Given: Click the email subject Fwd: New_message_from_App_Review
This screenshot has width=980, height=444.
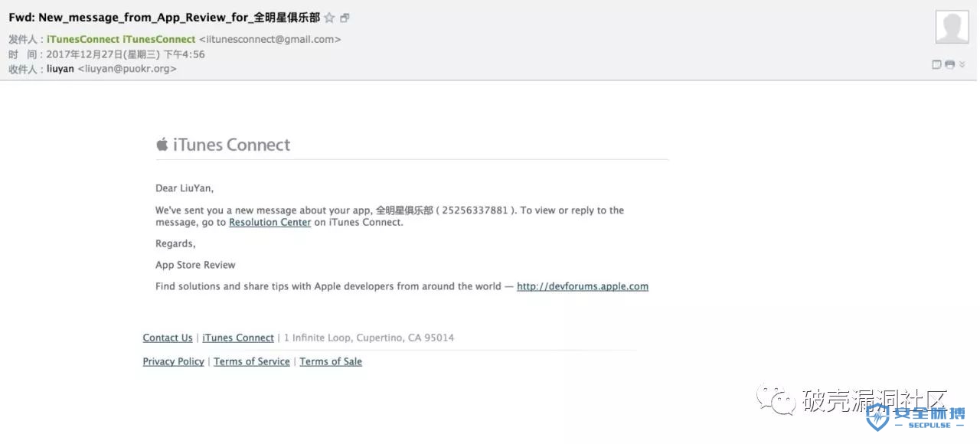Looking at the screenshot, I should click(x=164, y=18).
